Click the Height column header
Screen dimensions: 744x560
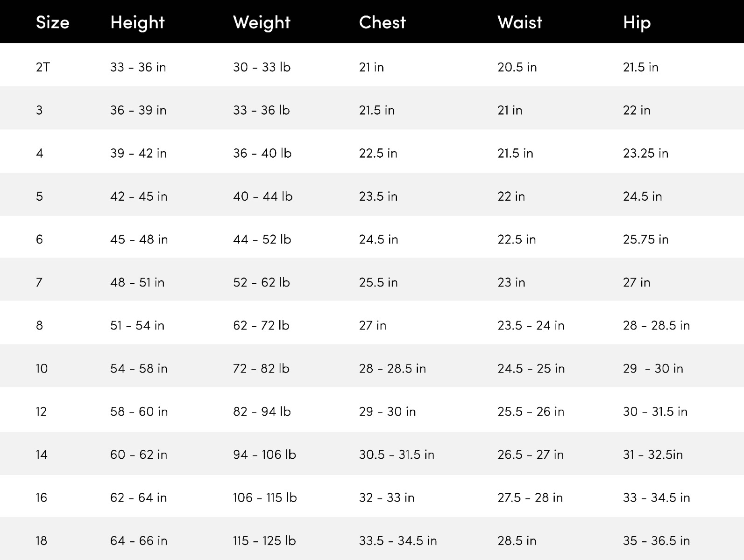tap(137, 22)
